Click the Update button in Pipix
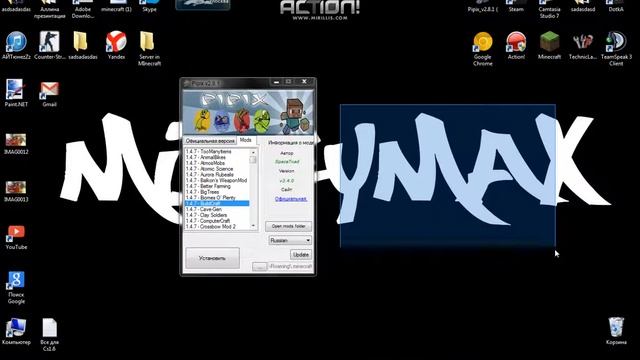 click(301, 255)
